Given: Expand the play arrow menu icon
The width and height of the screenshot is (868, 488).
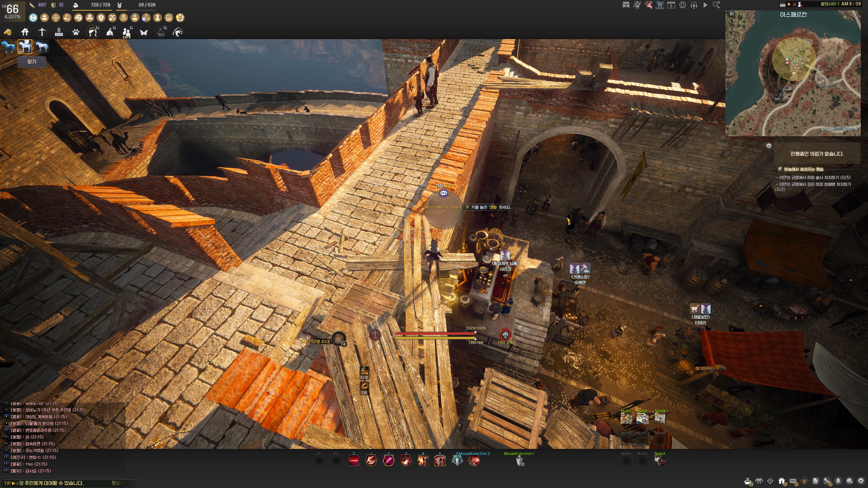Looking at the screenshot, I should (705, 5).
